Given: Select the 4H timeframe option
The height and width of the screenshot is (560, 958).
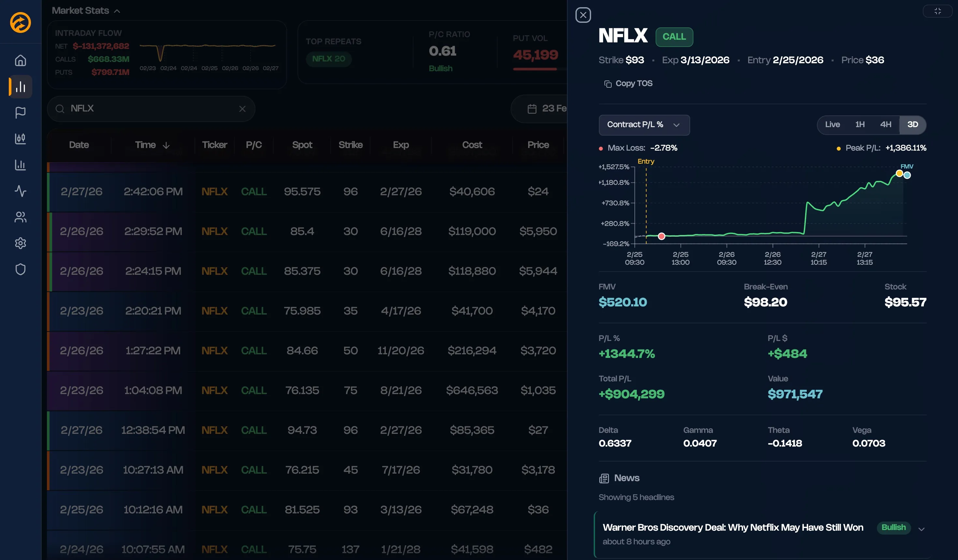Looking at the screenshot, I should tap(886, 124).
